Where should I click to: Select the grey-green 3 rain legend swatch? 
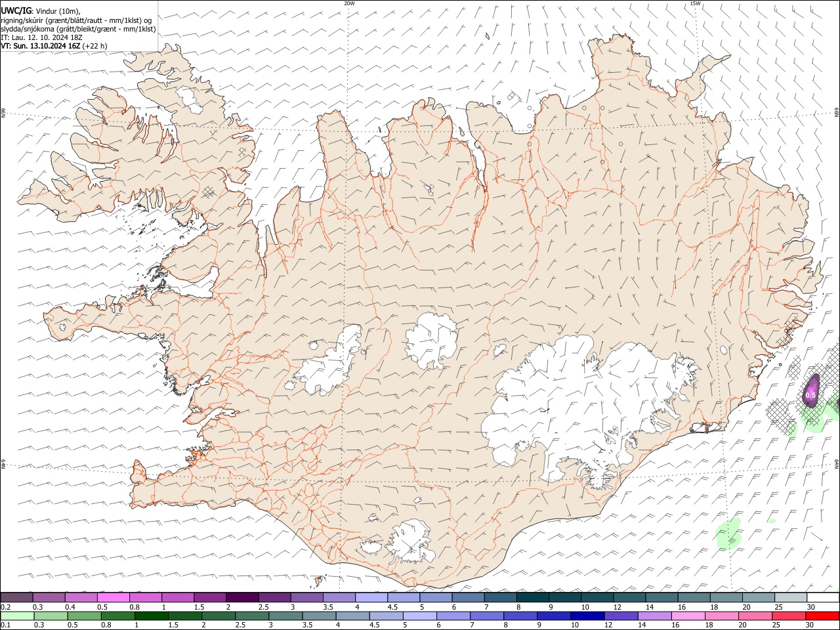285,616
